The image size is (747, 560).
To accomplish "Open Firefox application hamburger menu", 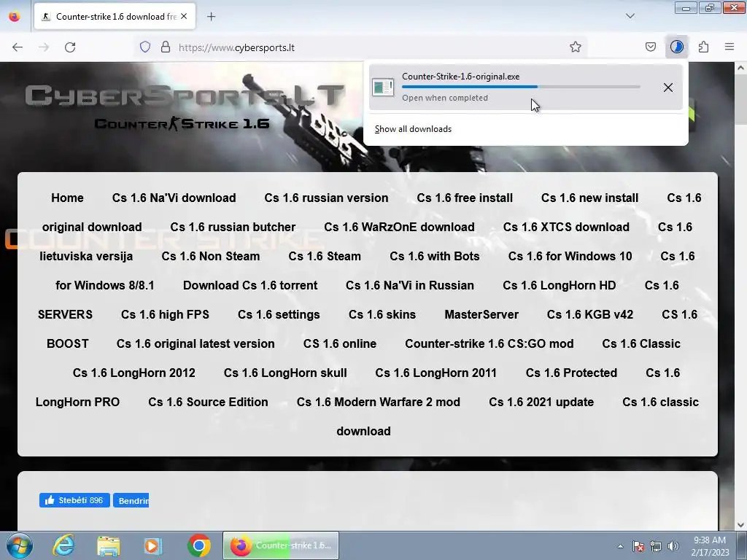I will point(729,47).
